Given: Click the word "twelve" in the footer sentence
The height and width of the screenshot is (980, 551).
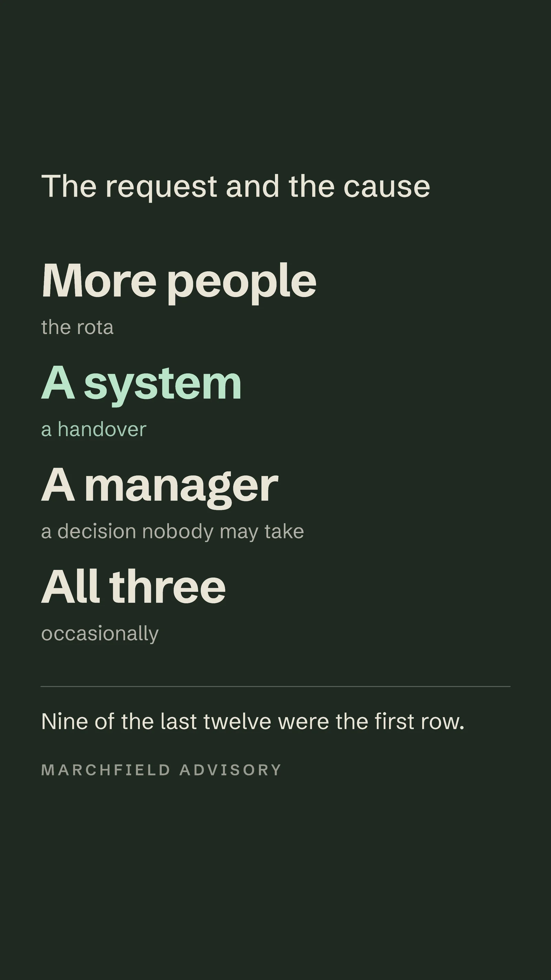Looking at the screenshot, I should point(237,721).
